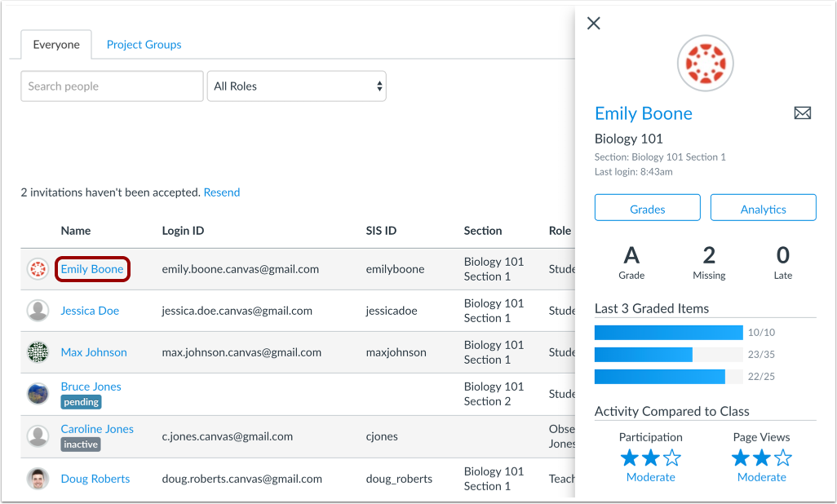Click jessica.doe.canvas@gmail.com login cell

pyautogui.click(x=237, y=311)
